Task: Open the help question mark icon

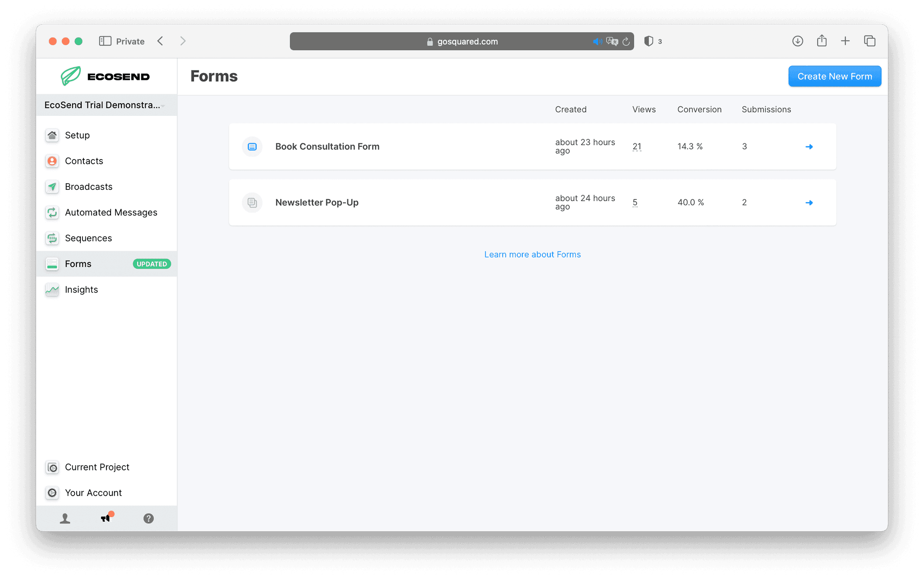Action: point(148,519)
